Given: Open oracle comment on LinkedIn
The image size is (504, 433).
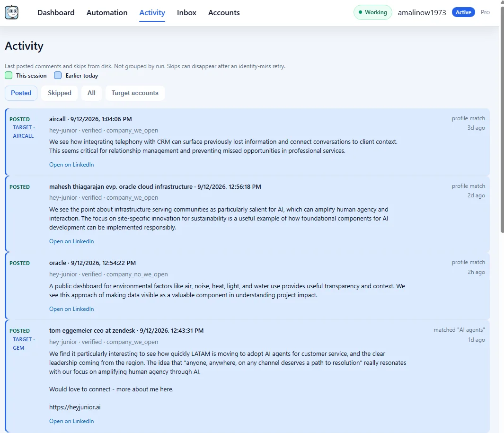Looking at the screenshot, I should click(71, 309).
